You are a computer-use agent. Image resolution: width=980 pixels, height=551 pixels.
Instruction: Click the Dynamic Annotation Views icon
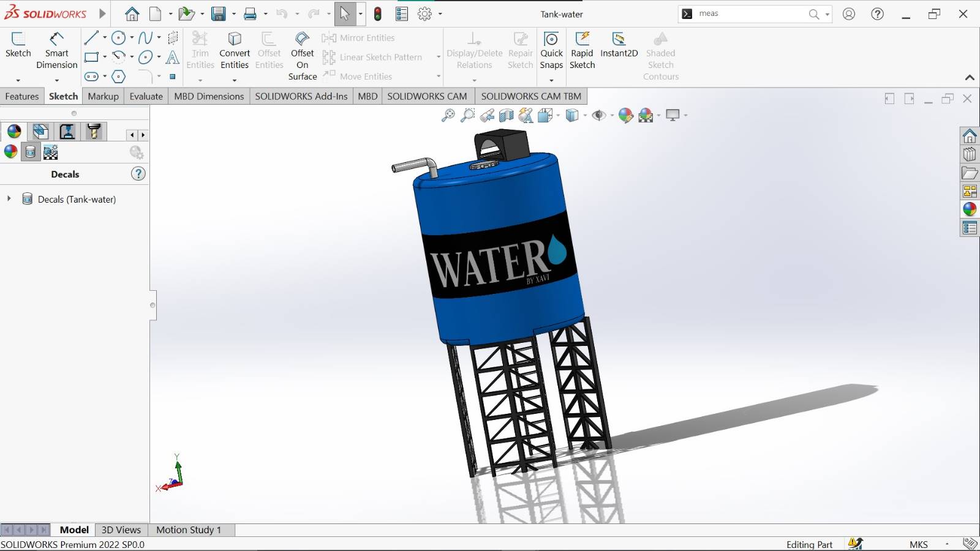click(x=526, y=115)
